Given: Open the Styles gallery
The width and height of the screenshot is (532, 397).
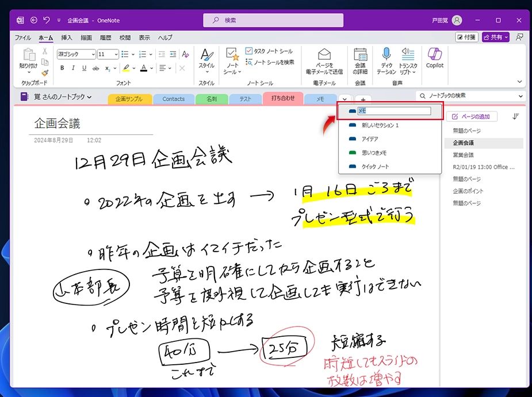Looking at the screenshot, I should (x=206, y=61).
